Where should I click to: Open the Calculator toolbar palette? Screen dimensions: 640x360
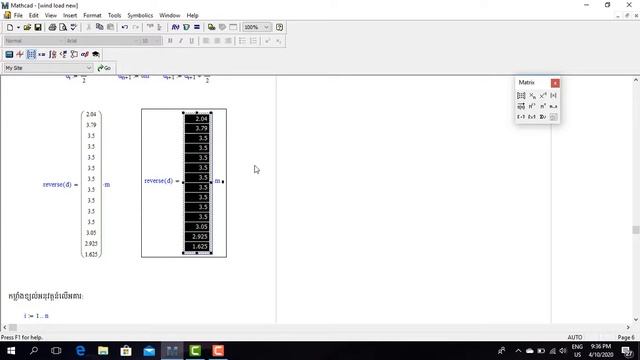click(9, 54)
